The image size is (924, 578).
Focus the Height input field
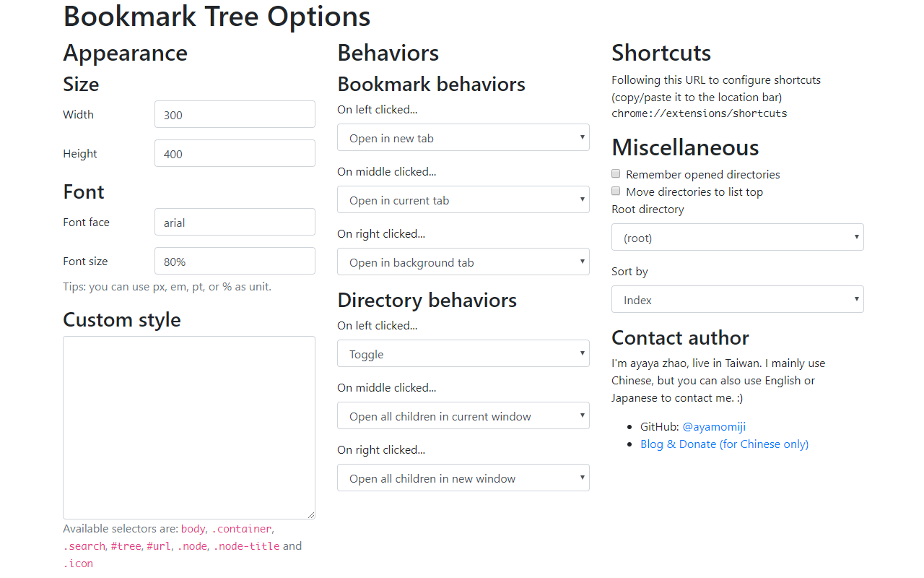pos(235,154)
